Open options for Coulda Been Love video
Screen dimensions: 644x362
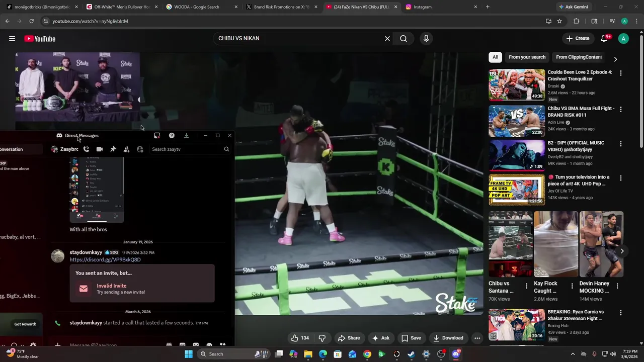620,73
